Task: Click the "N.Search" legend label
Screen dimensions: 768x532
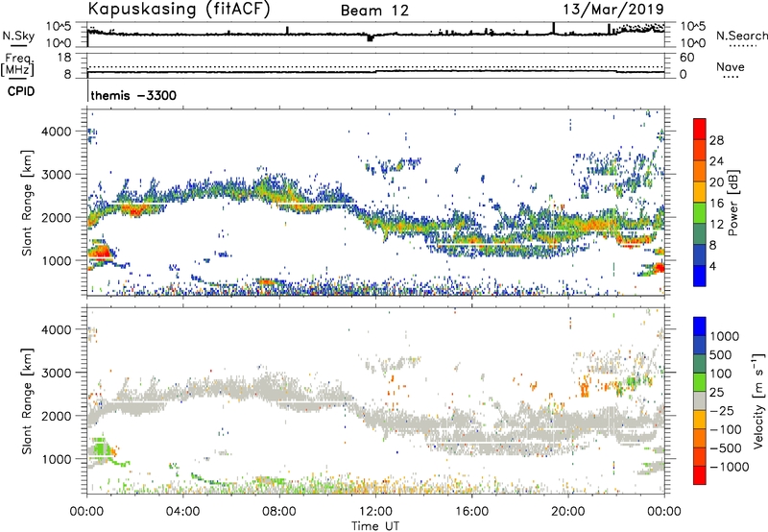Action: (x=741, y=36)
